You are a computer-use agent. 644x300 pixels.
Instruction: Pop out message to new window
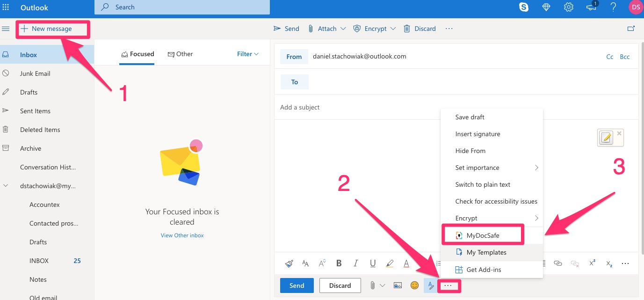[631, 29]
